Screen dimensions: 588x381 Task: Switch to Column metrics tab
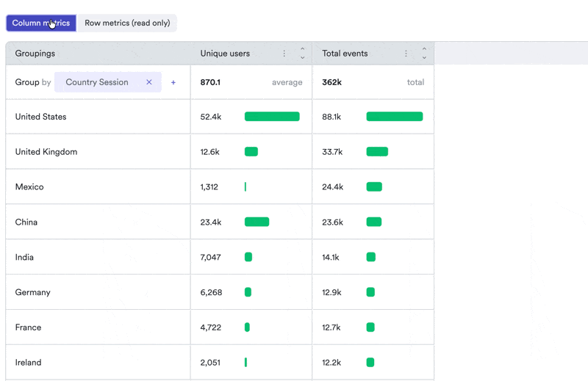(41, 23)
